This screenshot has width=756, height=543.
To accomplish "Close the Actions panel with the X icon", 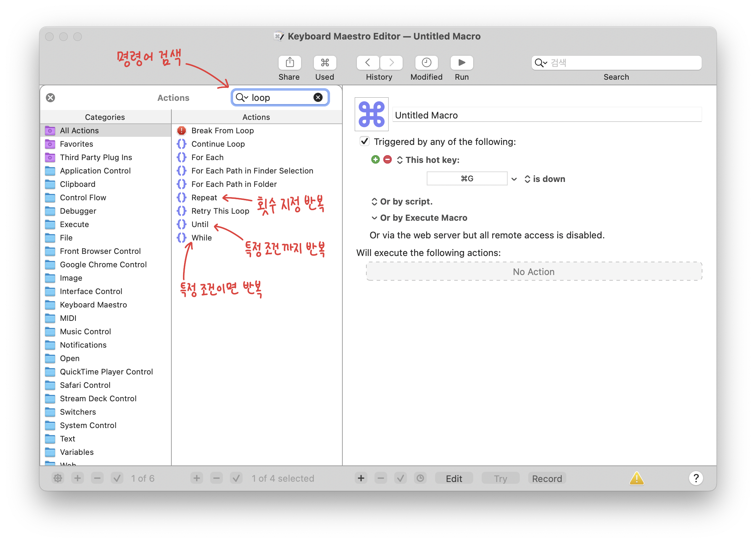I will tap(50, 98).
